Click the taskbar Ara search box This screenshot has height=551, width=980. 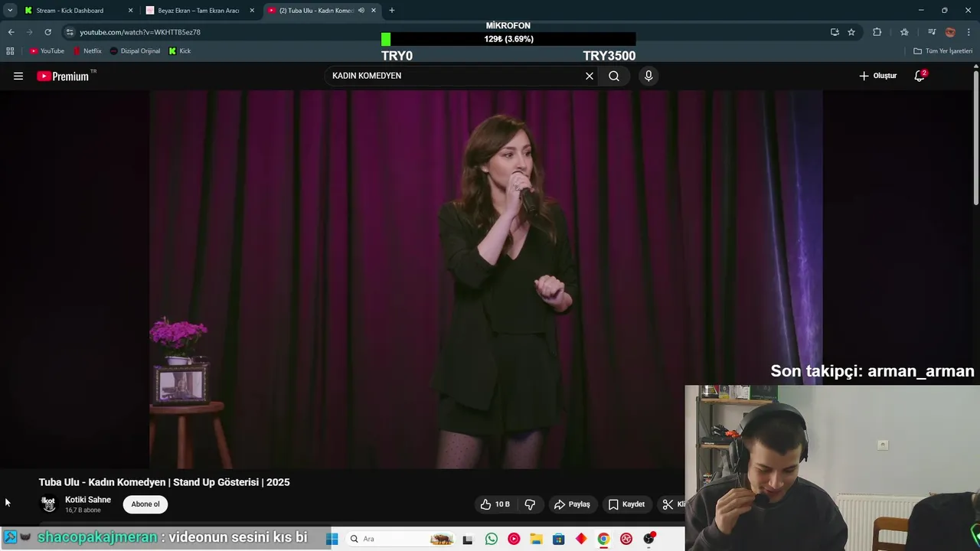(x=401, y=539)
